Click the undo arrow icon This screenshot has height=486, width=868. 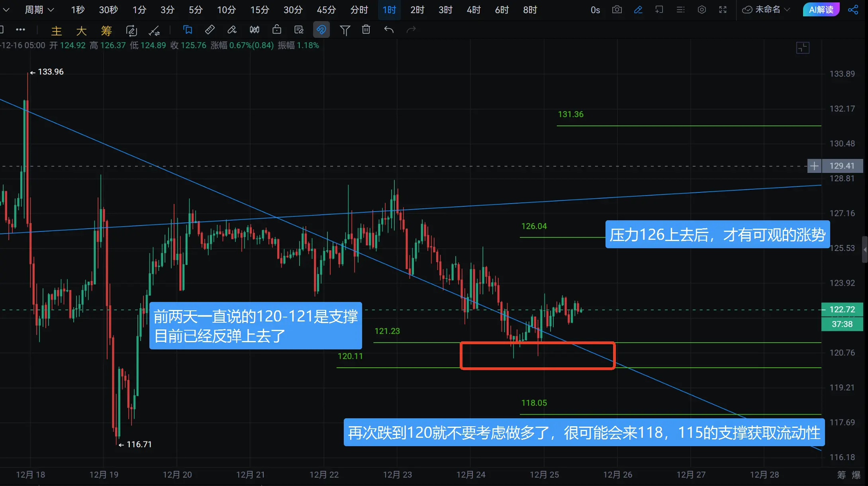click(389, 30)
